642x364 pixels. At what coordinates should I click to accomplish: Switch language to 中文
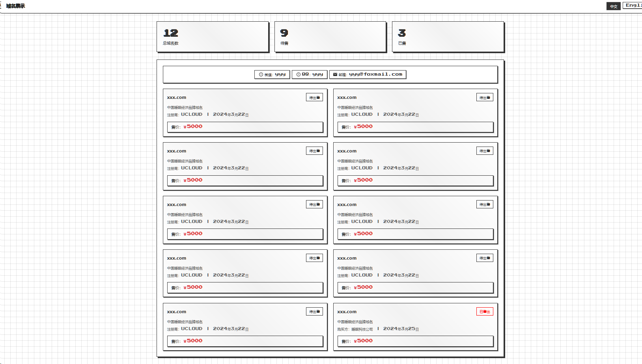point(613,6)
